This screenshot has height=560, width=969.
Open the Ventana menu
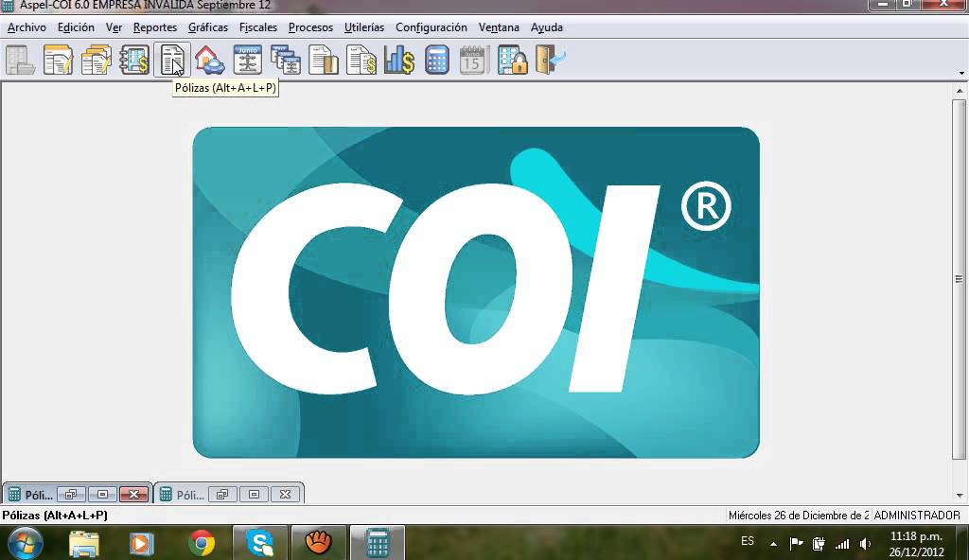pos(499,27)
